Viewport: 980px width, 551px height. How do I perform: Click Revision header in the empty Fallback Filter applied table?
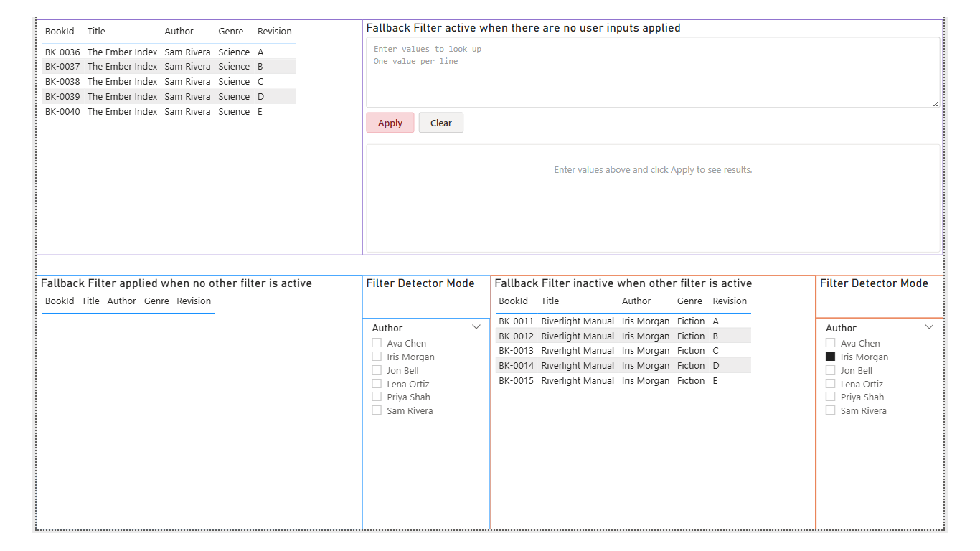[x=194, y=301]
